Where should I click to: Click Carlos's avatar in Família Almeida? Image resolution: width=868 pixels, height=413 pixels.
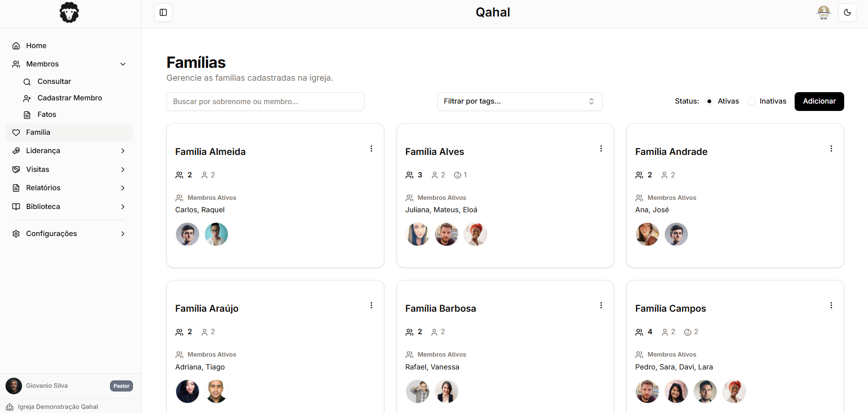coord(187,234)
